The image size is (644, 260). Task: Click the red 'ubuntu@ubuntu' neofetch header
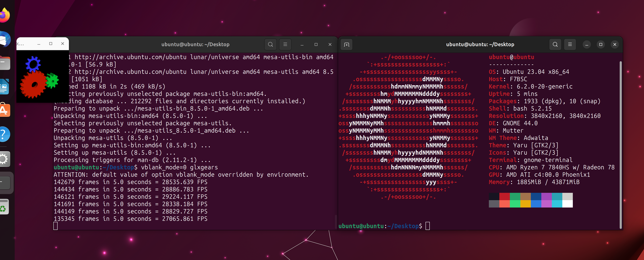coord(511,57)
